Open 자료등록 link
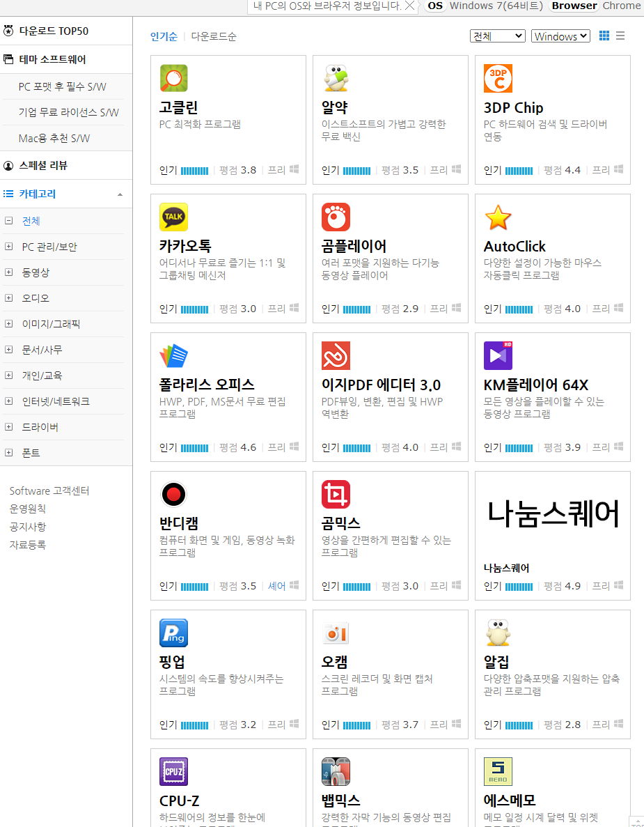644x827 pixels. point(27,545)
